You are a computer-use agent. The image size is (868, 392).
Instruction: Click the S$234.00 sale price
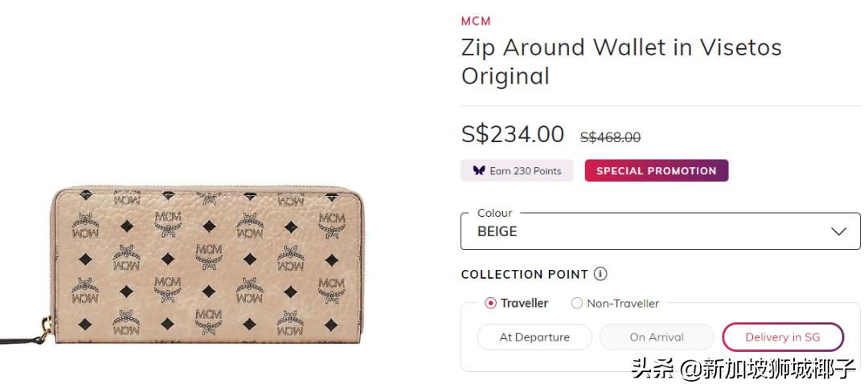click(513, 134)
